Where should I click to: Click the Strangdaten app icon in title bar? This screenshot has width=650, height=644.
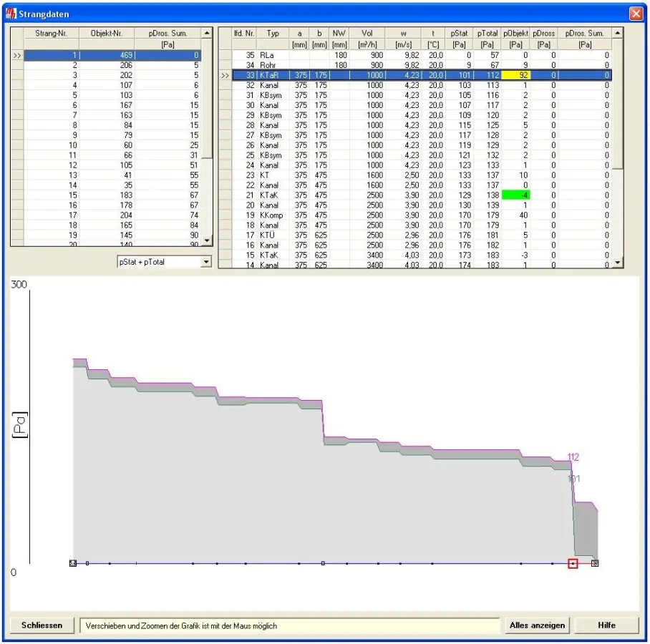coord(10,14)
